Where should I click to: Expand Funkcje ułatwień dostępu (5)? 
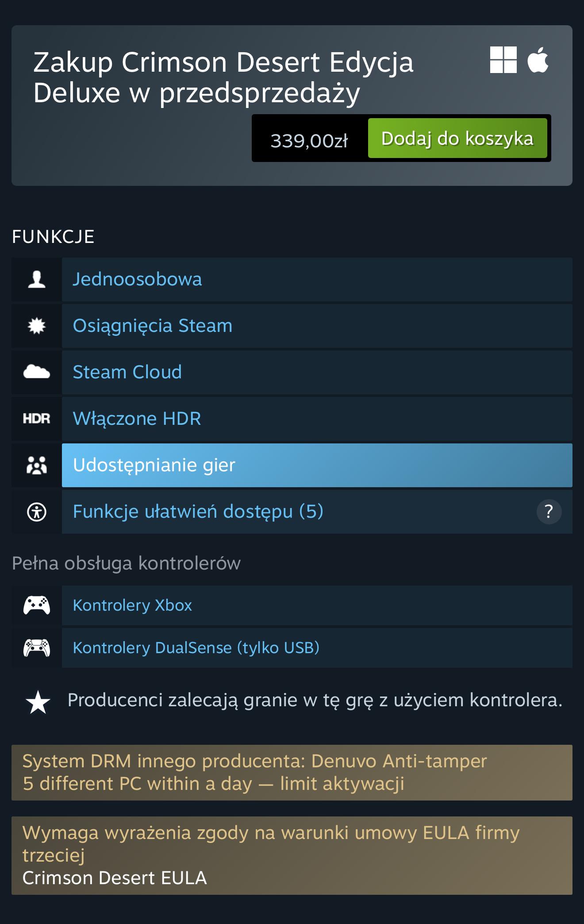tap(198, 512)
